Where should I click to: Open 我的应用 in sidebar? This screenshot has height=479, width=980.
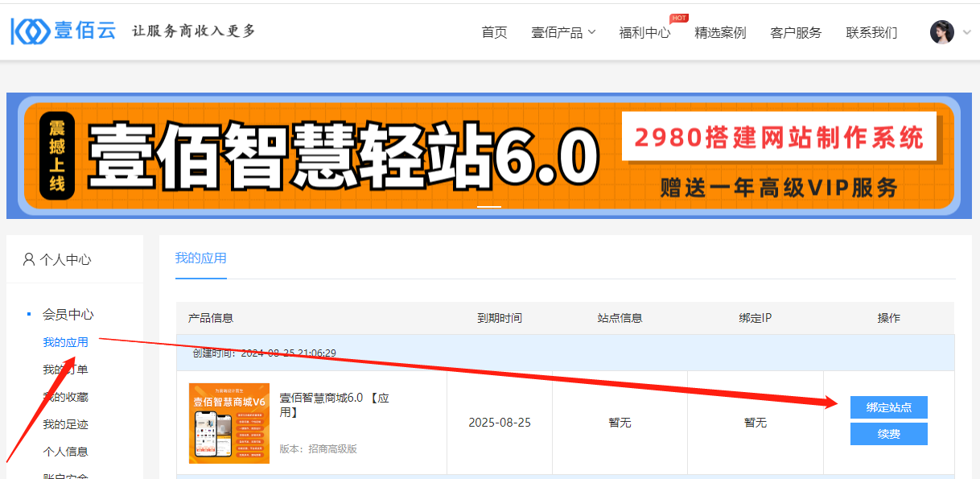click(65, 342)
